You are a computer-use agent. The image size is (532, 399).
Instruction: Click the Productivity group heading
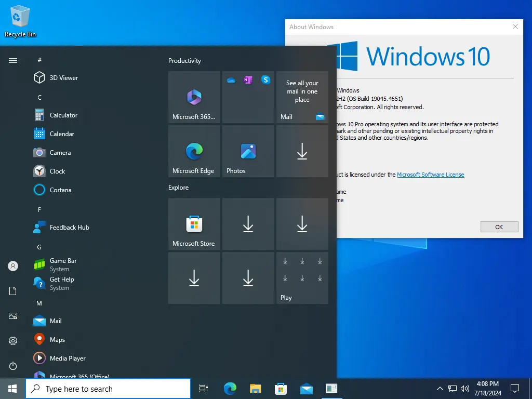[184, 61]
